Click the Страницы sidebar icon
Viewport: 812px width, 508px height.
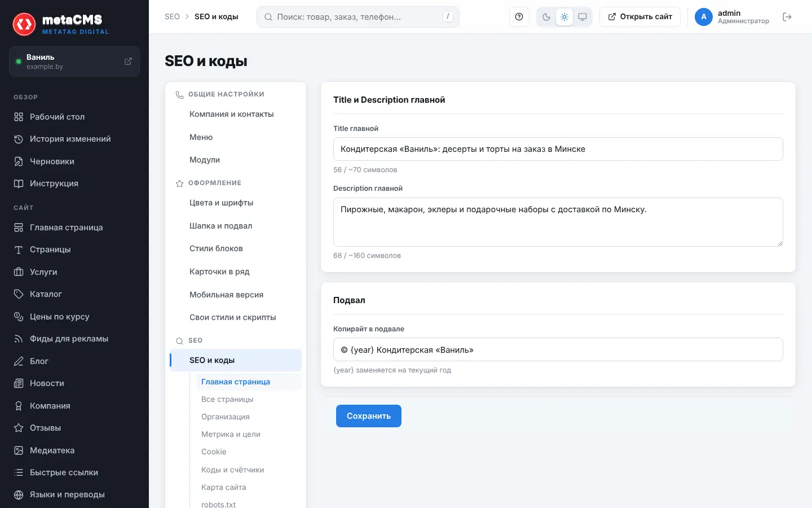pyautogui.click(x=19, y=249)
